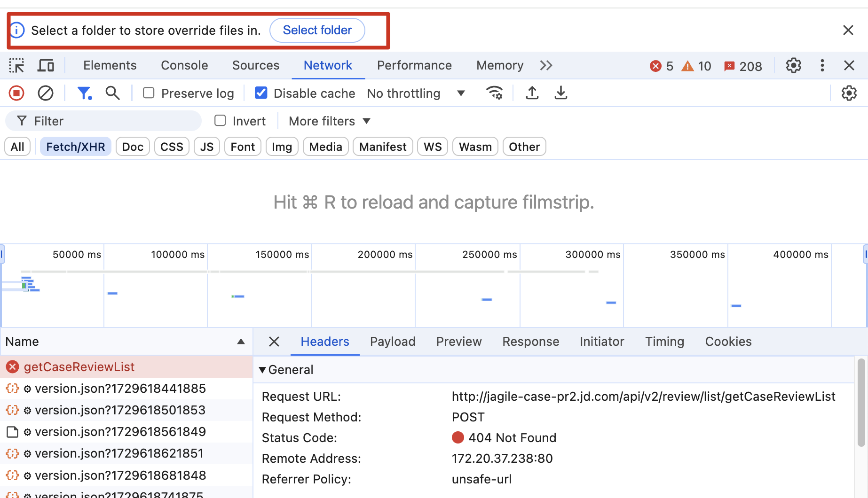Screen dimensions: 868x498
Task: Open the Response tab for the request
Action: (530, 342)
